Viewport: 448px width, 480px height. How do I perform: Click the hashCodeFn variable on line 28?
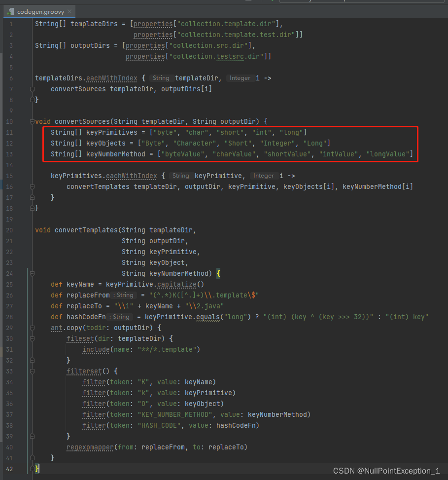pyautogui.click(x=86, y=317)
